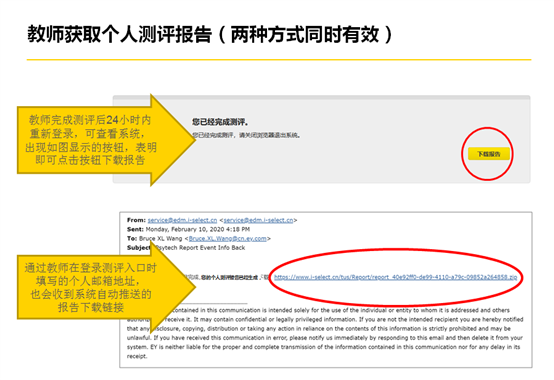Click the slide title 教师获取个人测评报告
The image size is (554, 380).
(120, 35)
